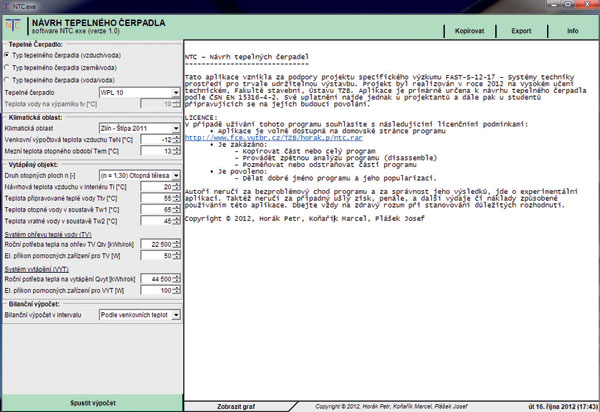Adjust the Ttv hot water temperature stepper
600x412 pixels.
(176, 198)
